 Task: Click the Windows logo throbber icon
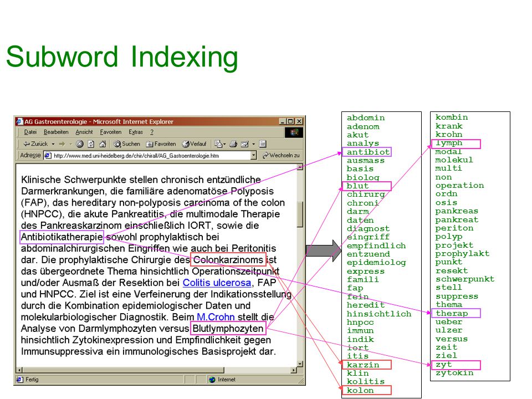tap(294, 132)
